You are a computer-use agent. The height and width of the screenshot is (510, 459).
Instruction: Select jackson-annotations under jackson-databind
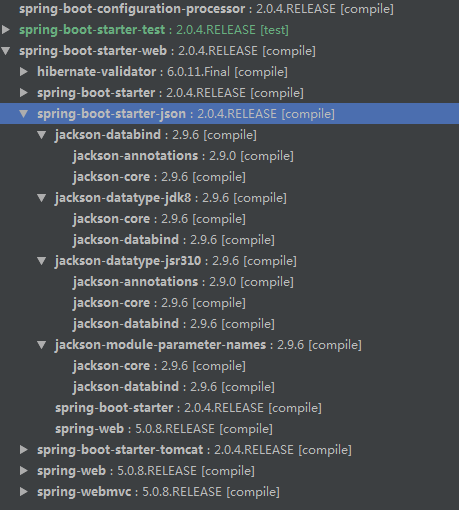tap(183, 156)
